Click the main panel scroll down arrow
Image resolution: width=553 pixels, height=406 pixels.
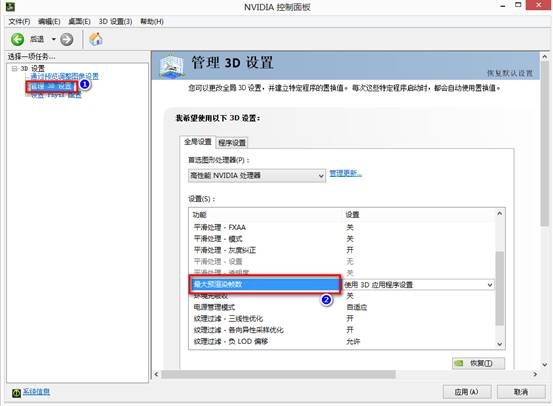[545, 365]
